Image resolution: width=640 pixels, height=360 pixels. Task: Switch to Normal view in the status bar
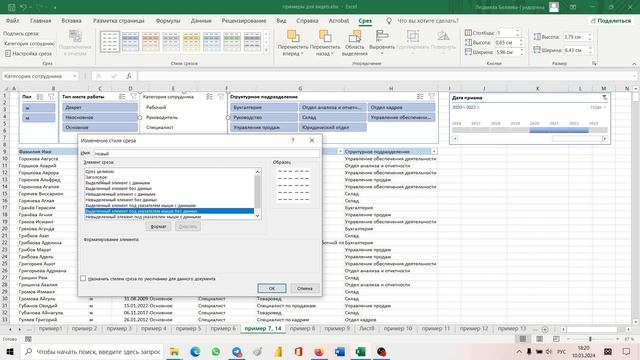pyautogui.click(x=522, y=339)
